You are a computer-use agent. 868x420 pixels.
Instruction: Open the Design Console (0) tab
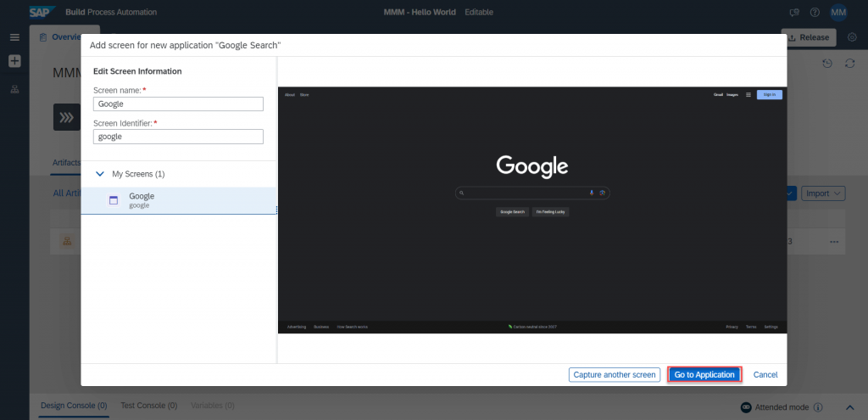tap(75, 406)
